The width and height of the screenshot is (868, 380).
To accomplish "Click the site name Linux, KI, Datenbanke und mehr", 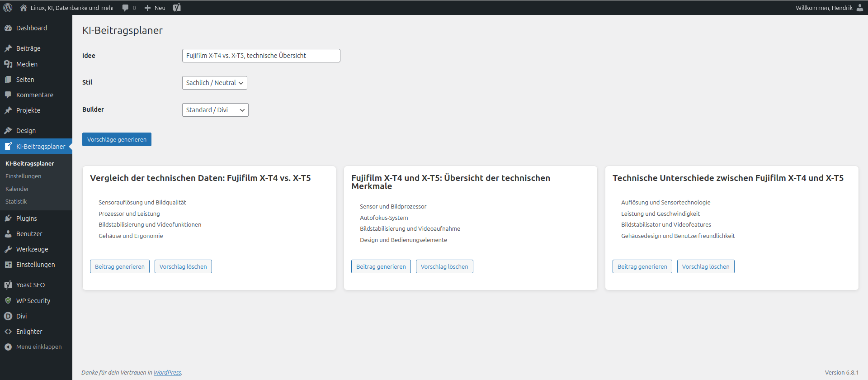I will 72,8.
